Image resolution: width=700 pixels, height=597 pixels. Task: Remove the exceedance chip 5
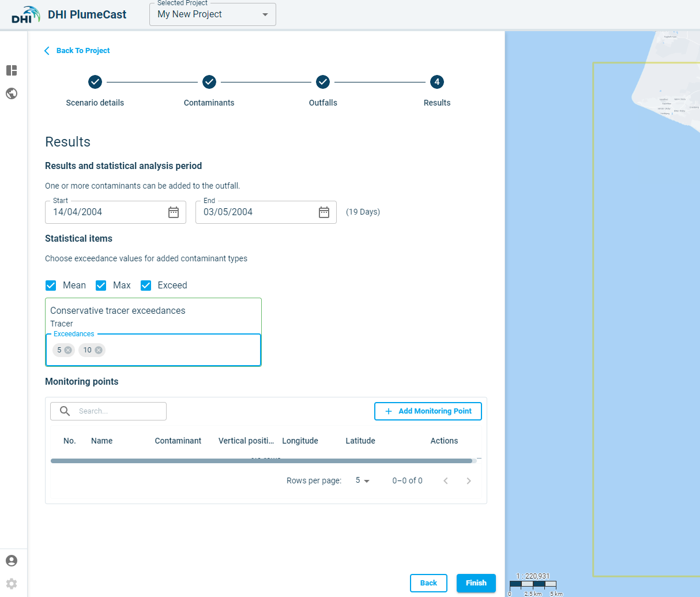click(x=68, y=350)
